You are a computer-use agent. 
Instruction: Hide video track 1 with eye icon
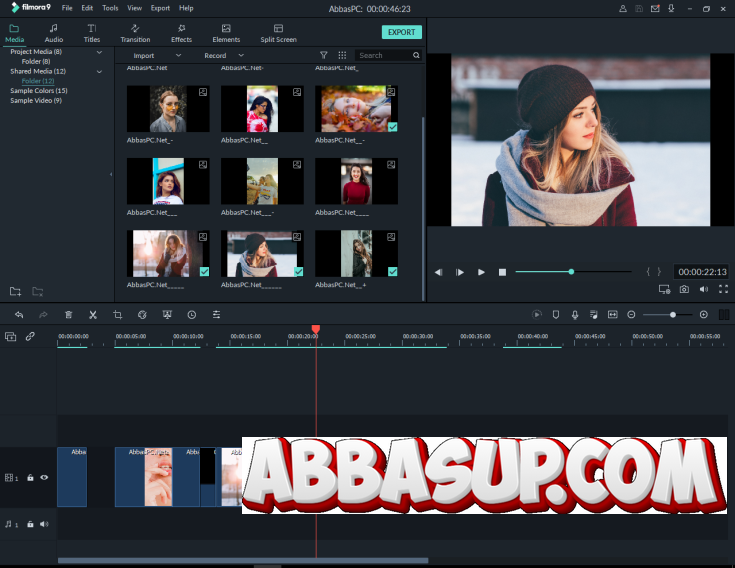click(x=44, y=478)
